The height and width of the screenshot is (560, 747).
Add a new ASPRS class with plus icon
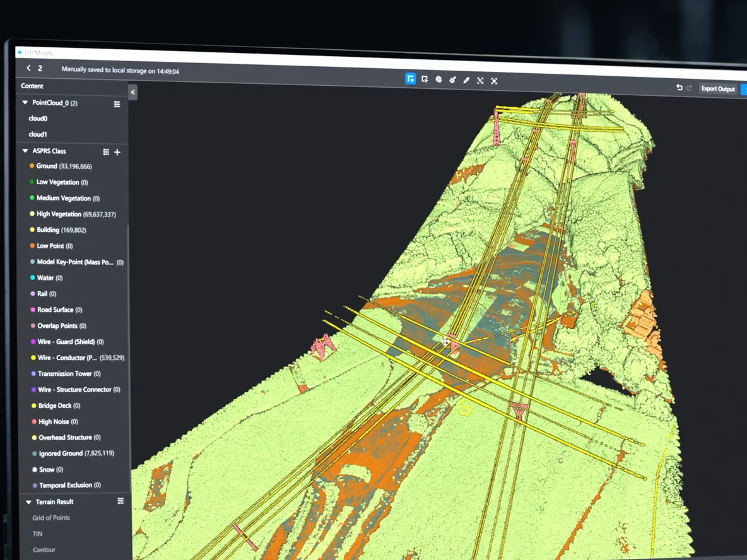pos(117,152)
